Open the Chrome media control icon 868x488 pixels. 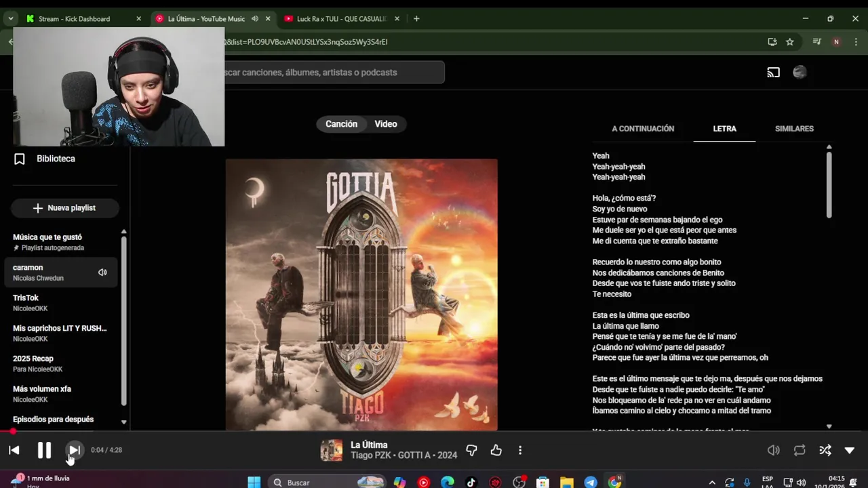tap(816, 42)
